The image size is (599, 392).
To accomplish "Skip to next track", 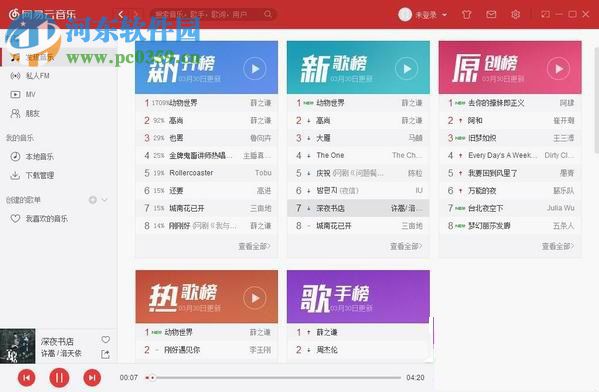I will 92,378.
